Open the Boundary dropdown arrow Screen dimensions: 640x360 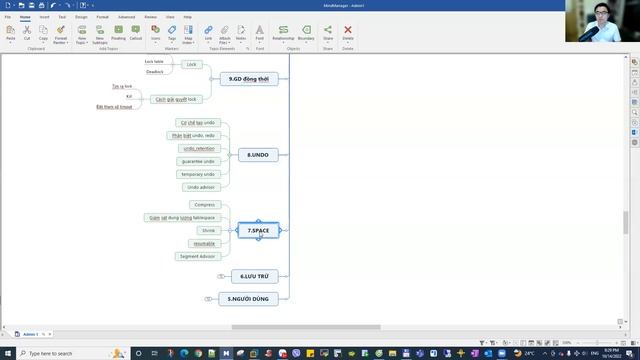pos(306,42)
